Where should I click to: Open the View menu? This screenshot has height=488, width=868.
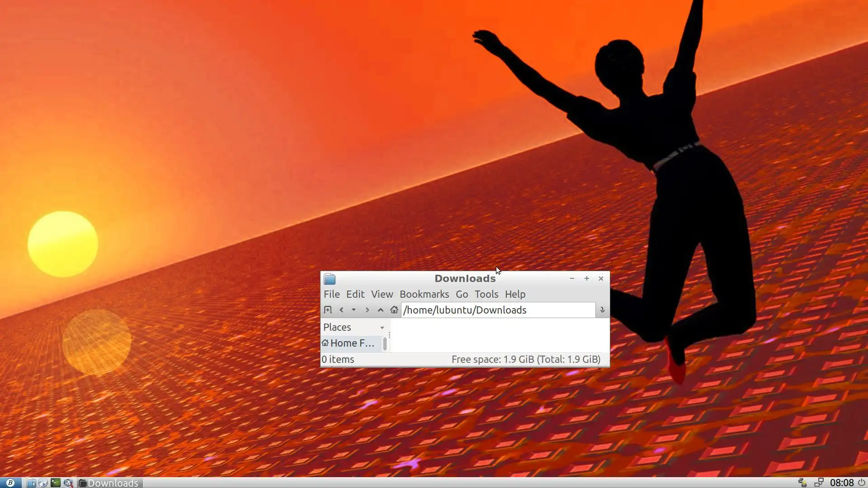(x=382, y=294)
